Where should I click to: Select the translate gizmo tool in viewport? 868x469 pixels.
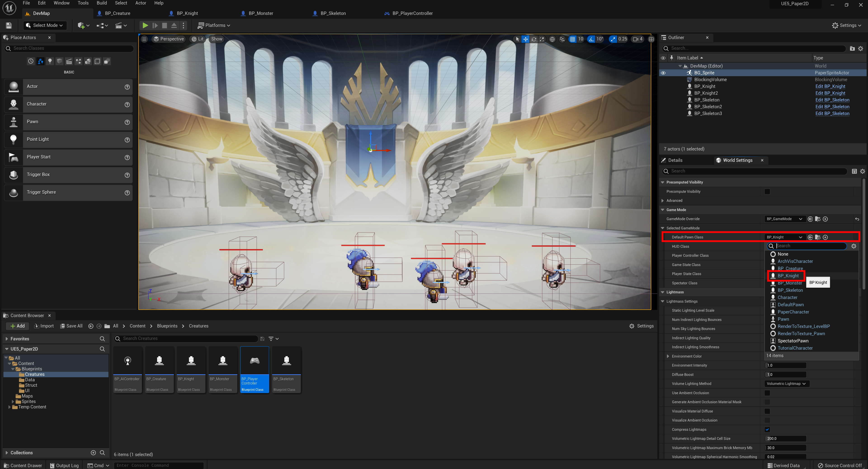(x=525, y=39)
